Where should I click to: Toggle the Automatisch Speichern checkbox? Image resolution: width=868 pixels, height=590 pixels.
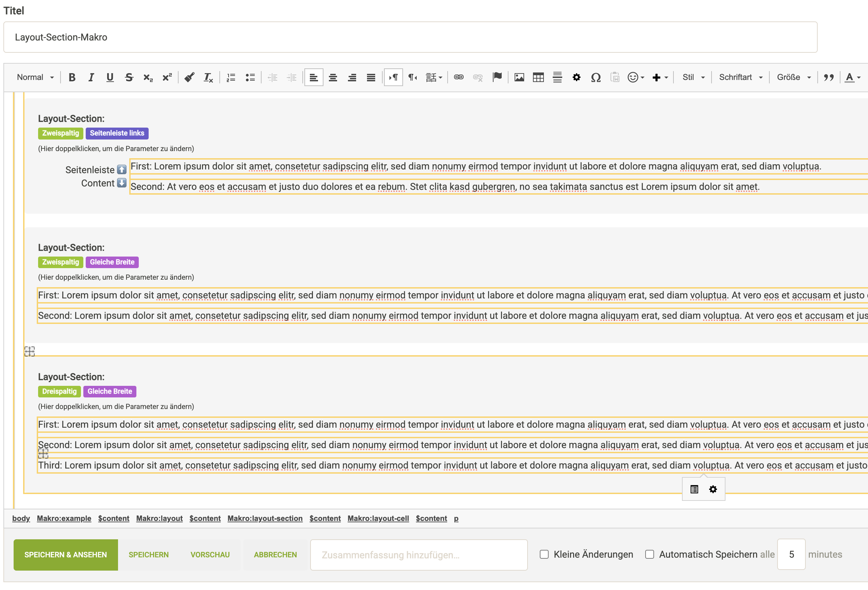650,554
